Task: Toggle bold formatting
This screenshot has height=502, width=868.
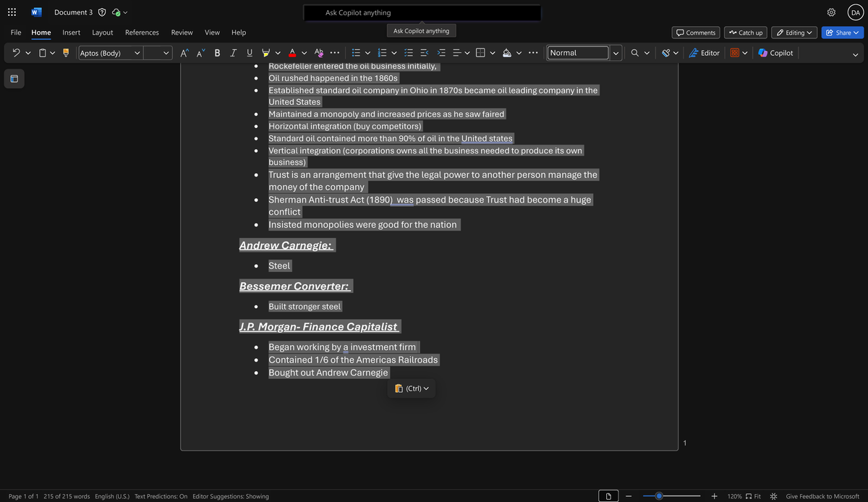Action: point(218,53)
